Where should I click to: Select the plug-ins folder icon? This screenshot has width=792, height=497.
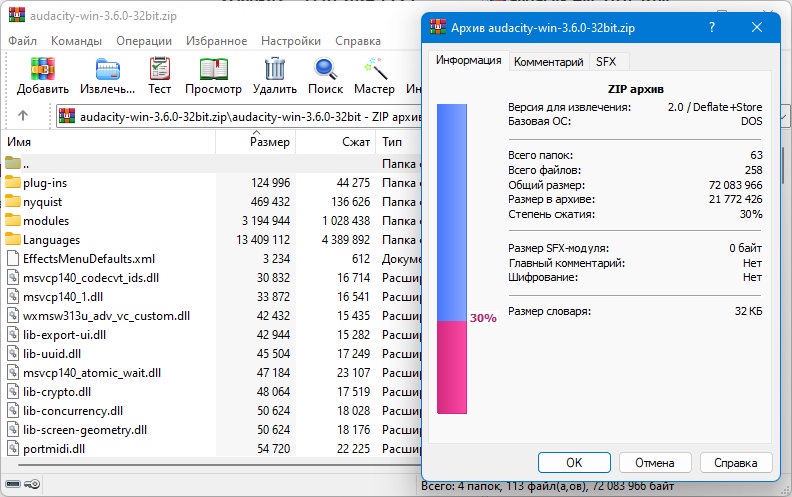pyautogui.click(x=13, y=182)
